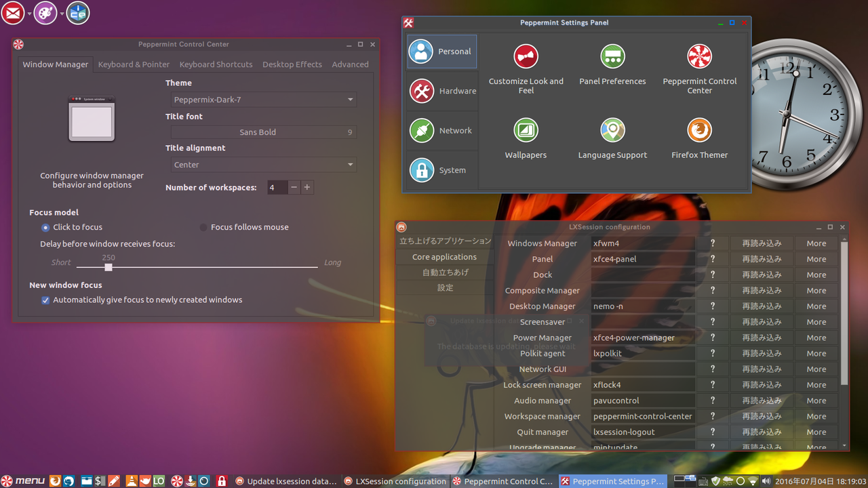
Task: Select Focus follows mouse radio button
Action: [x=203, y=228]
